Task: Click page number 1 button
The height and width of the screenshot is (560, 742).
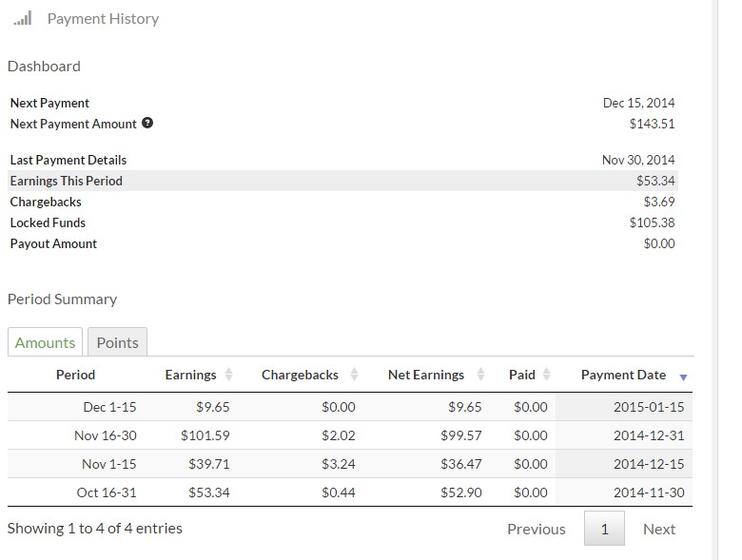Action: click(604, 530)
